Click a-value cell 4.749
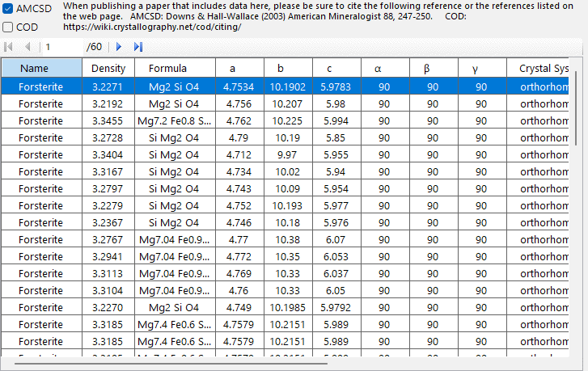This screenshot has height=371, width=588. pos(239,308)
